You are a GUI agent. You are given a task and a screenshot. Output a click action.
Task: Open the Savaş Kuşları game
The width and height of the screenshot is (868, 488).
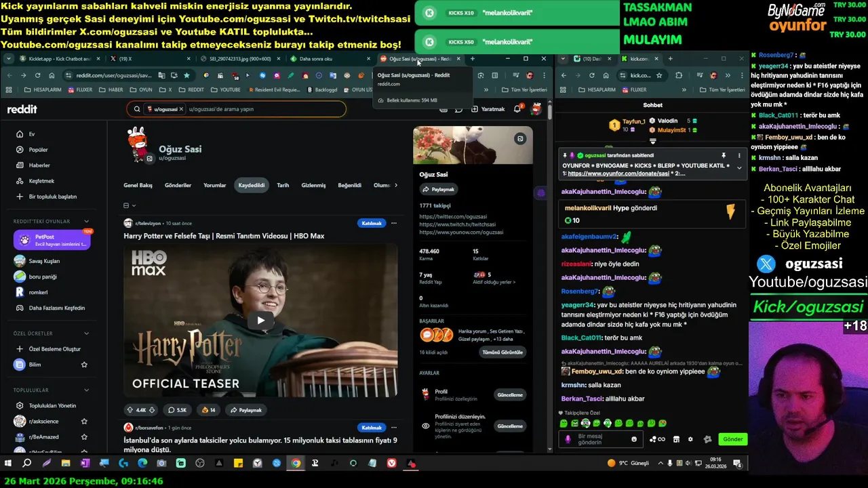[x=54, y=261]
